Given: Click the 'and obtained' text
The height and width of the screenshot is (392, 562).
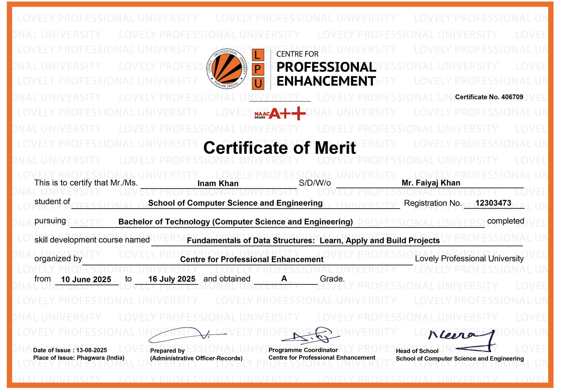Looking at the screenshot, I should point(227,279).
